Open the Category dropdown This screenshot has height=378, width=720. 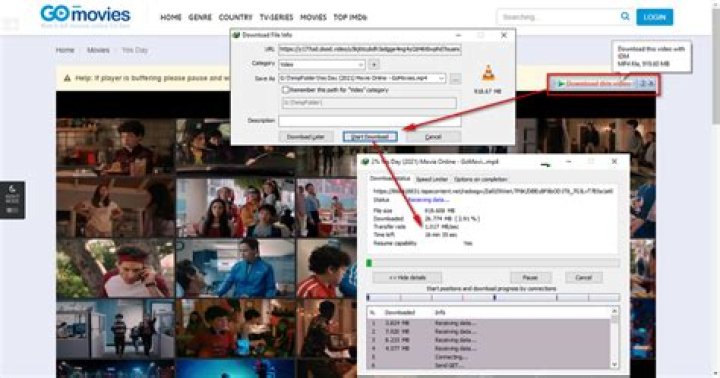pos(321,65)
